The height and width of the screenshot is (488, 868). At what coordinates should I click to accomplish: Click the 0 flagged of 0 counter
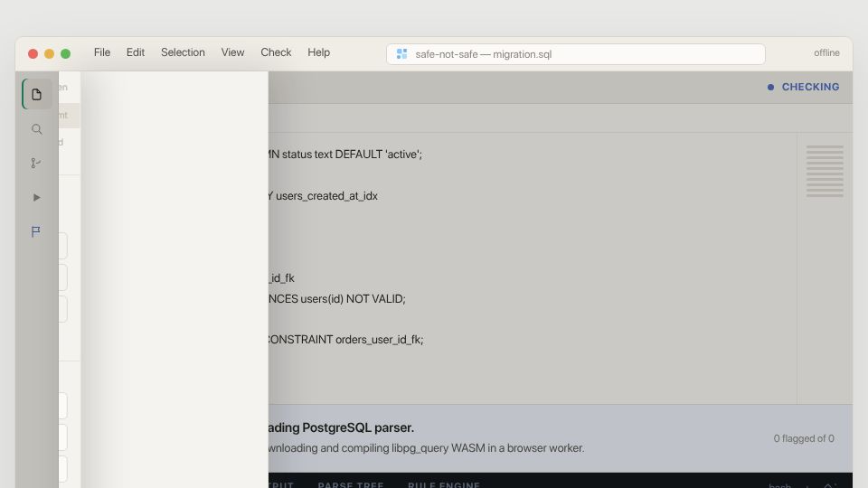pyautogui.click(x=804, y=438)
